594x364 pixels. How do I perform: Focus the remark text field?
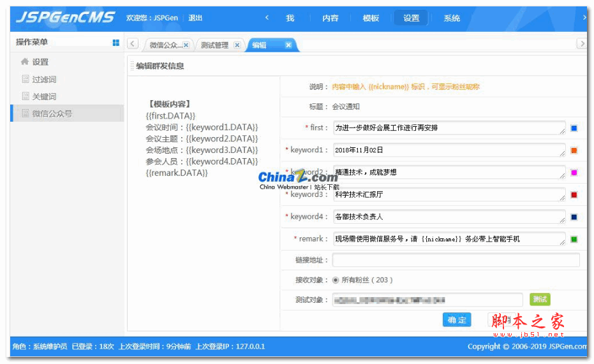point(449,239)
